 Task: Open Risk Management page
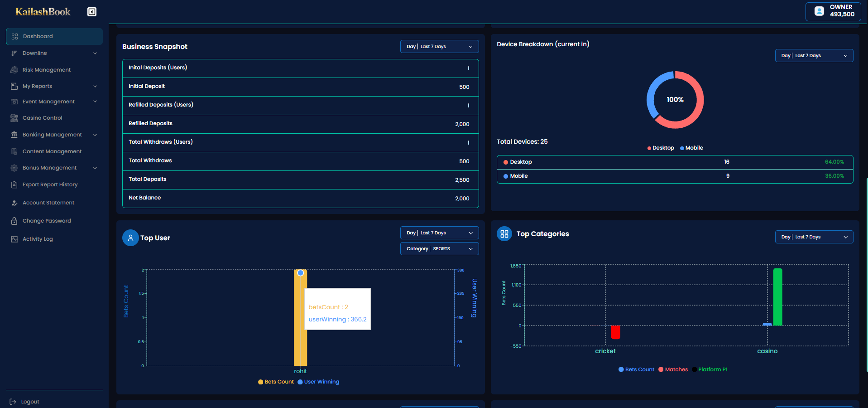tap(47, 70)
